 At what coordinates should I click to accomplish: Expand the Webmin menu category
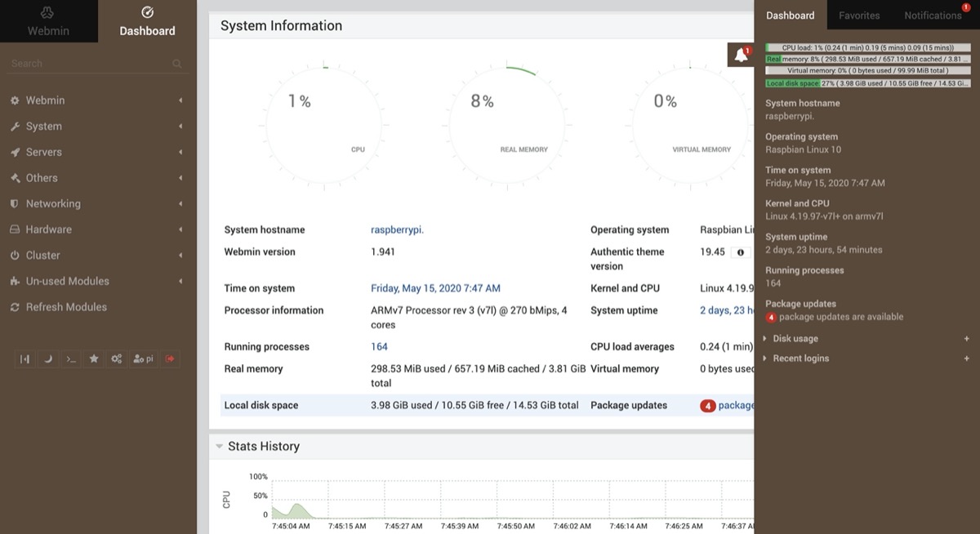pos(45,100)
